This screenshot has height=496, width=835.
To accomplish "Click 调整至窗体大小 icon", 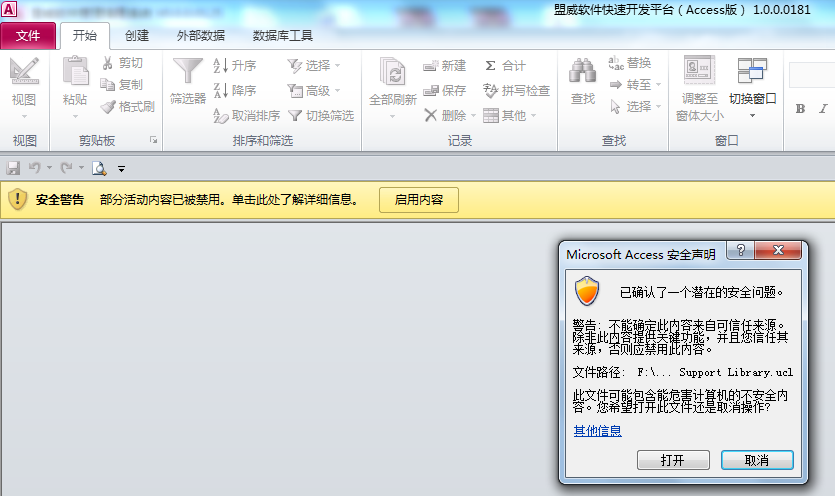I will (x=700, y=70).
